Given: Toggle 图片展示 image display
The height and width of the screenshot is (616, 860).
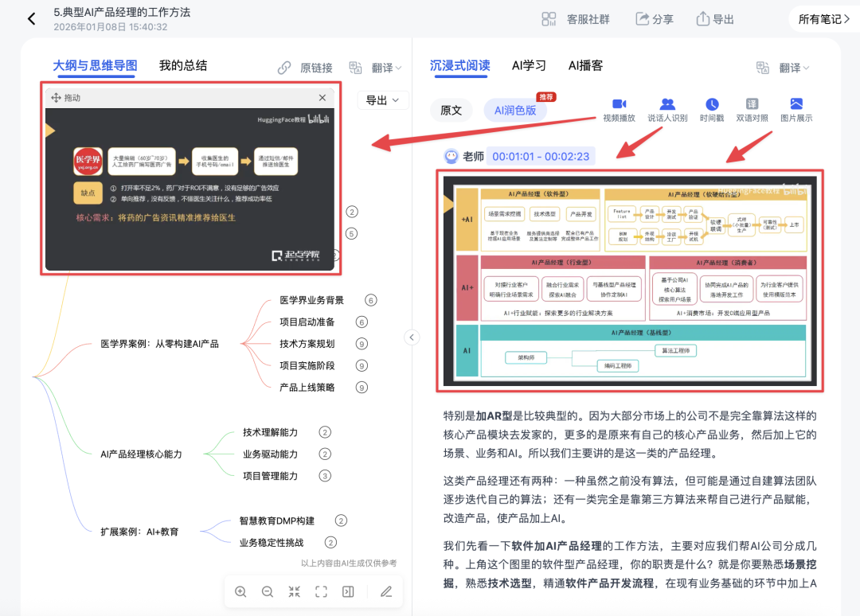Looking at the screenshot, I should pos(796,110).
